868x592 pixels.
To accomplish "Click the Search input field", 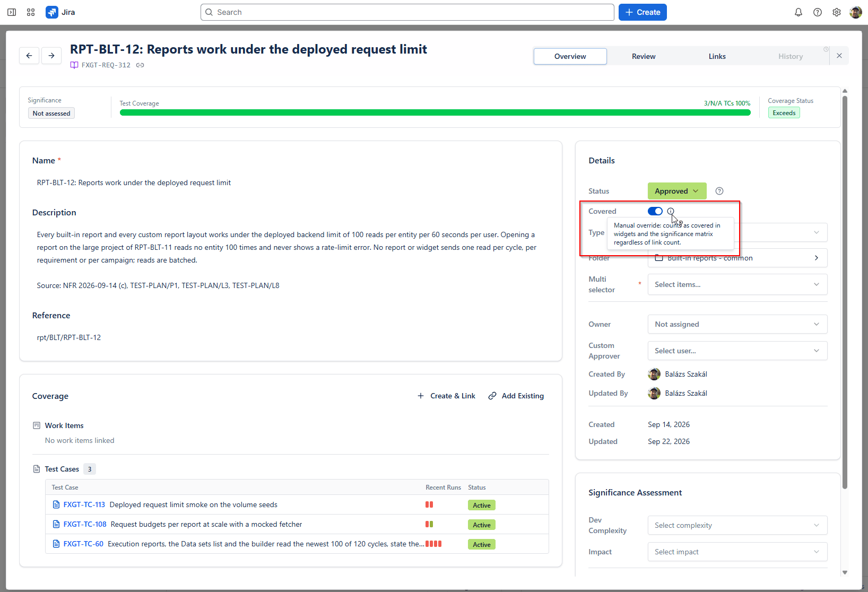I will pyautogui.click(x=407, y=12).
